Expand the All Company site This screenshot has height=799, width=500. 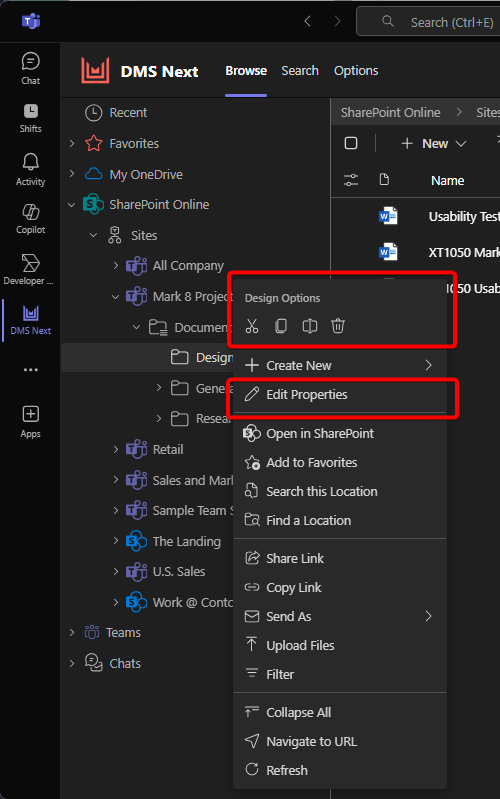(116, 265)
